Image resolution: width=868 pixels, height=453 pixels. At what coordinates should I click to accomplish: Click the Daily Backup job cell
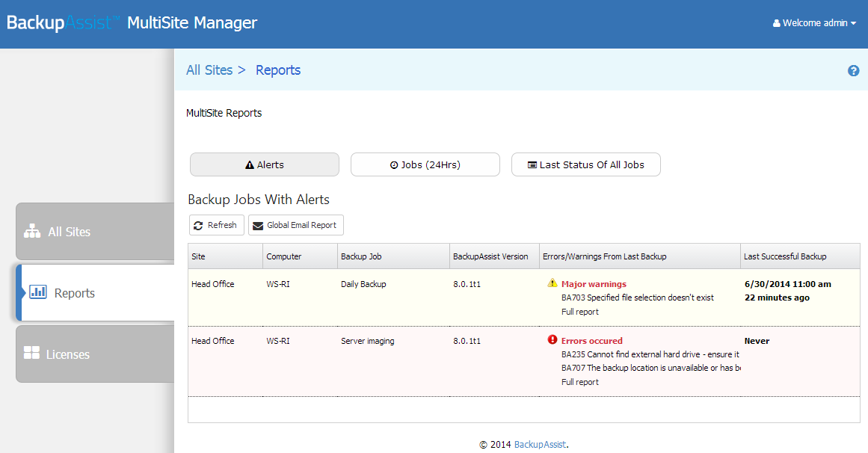click(363, 284)
